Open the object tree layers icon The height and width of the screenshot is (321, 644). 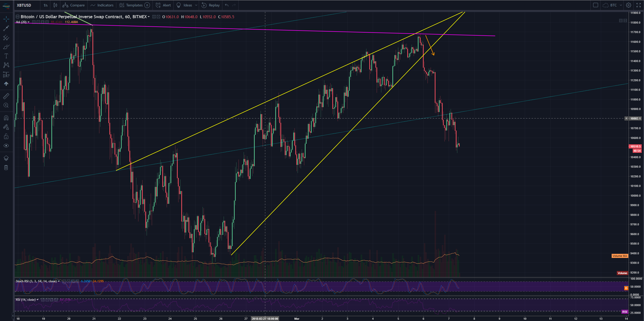pyautogui.click(x=6, y=158)
